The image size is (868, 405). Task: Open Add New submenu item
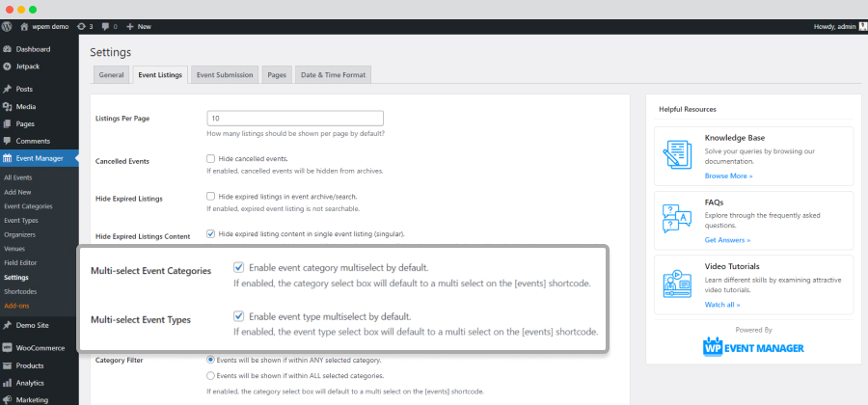click(17, 192)
